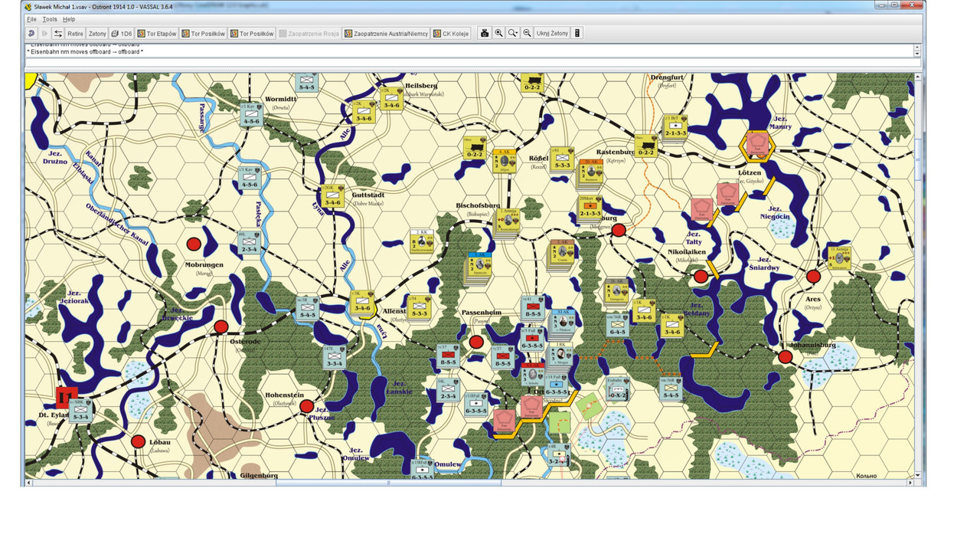Image resolution: width=980 pixels, height=541 pixels.
Task: Click the server connect arrows icon
Action: coord(57,34)
